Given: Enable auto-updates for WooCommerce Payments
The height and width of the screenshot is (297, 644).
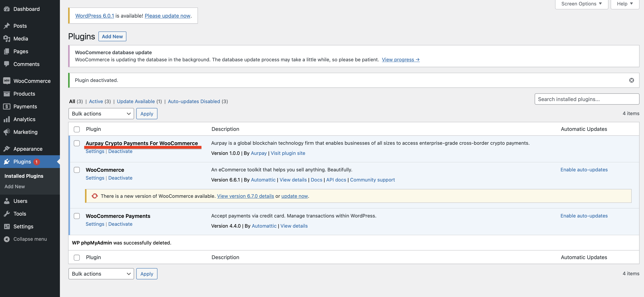Looking at the screenshot, I should click(584, 216).
